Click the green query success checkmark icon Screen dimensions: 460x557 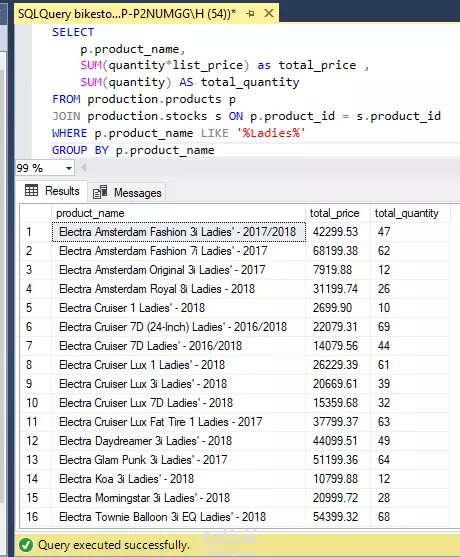click(x=26, y=545)
